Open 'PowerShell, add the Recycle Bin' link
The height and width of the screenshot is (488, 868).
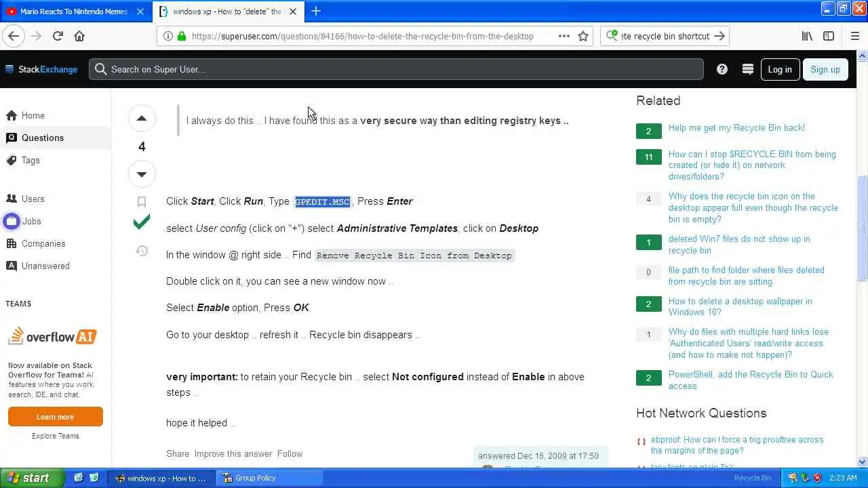pyautogui.click(x=751, y=380)
